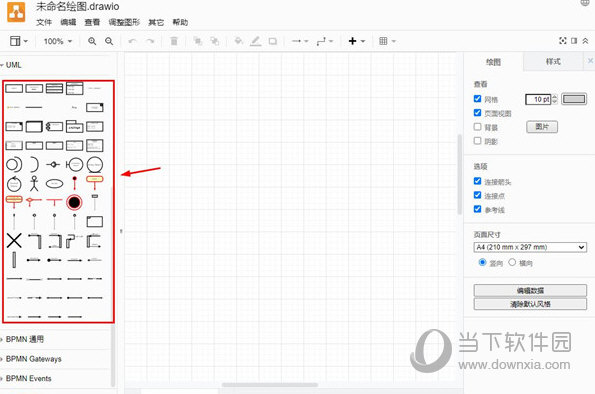Open the grid color swatch

pyautogui.click(x=574, y=99)
